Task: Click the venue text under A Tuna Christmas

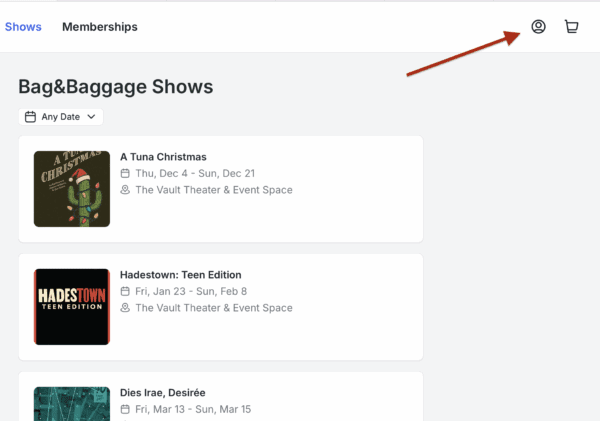Action: click(x=214, y=190)
